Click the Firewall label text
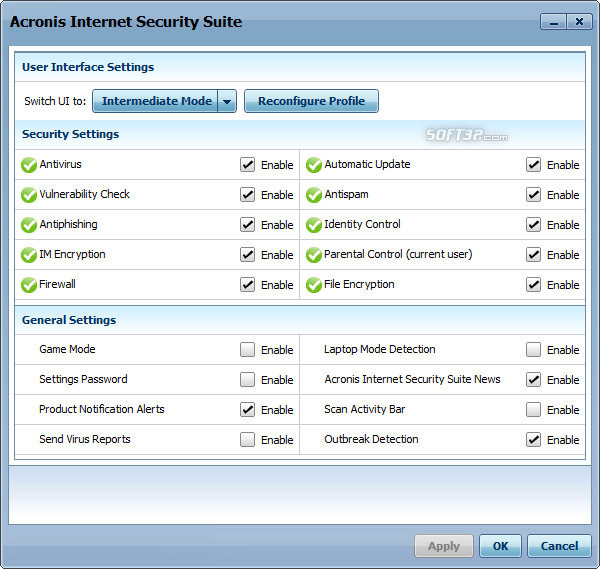 pyautogui.click(x=57, y=284)
